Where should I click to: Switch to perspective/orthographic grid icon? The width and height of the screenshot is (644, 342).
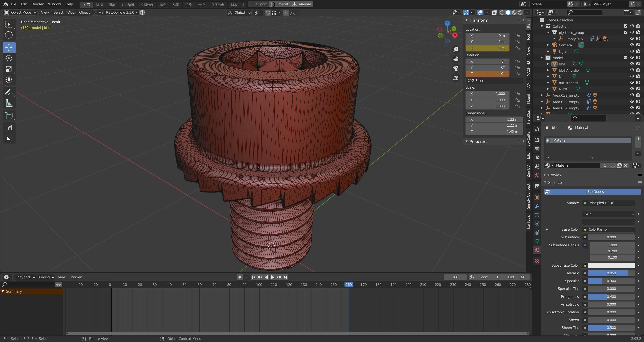456,78
